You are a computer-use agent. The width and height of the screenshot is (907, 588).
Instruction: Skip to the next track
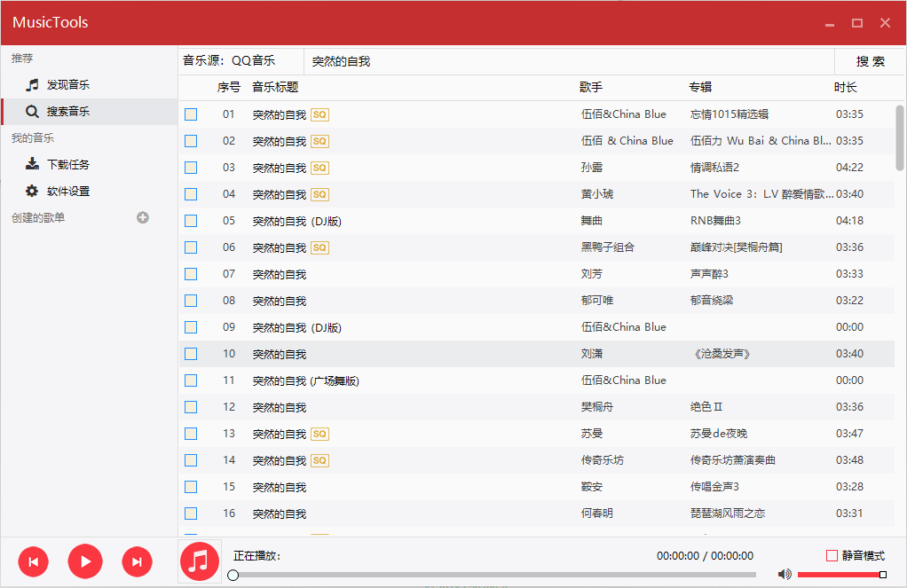click(x=137, y=561)
